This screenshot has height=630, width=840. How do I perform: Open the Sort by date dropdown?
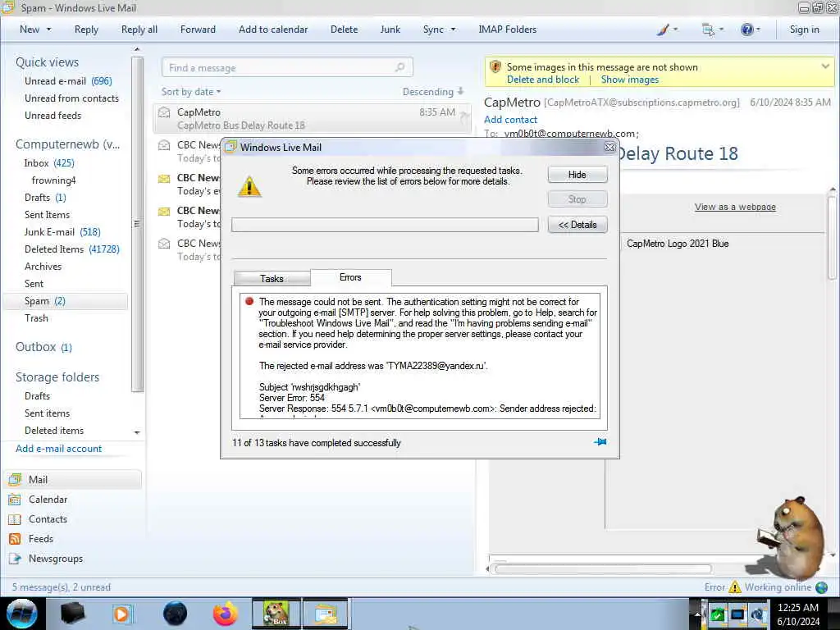(191, 92)
